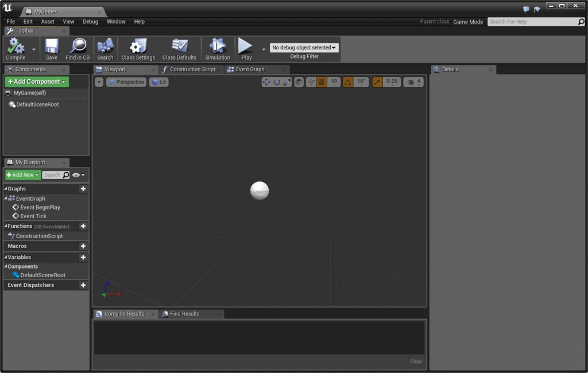Viewport: 588px width, 373px height.
Task: Open viewport options arrow dropdown
Action: pos(99,82)
